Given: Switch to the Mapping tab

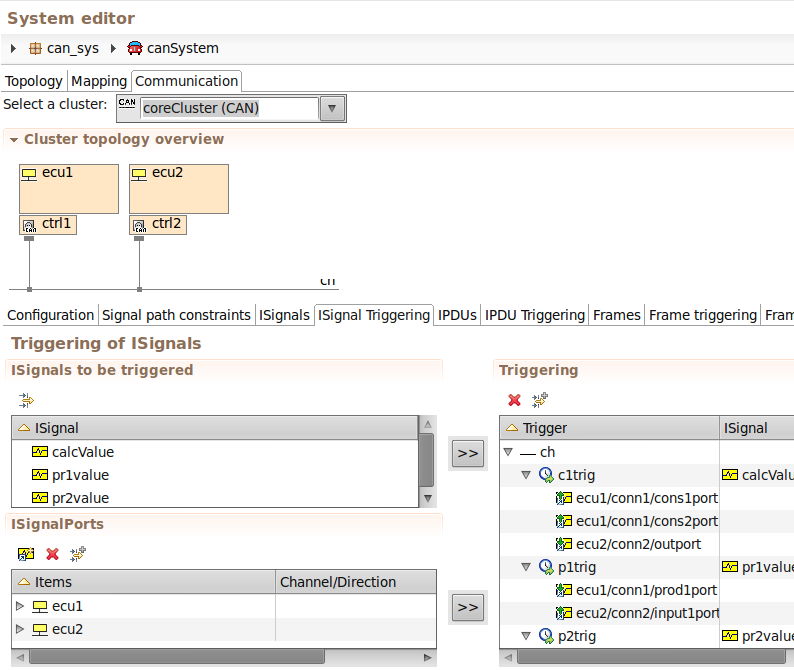Looking at the screenshot, I should [x=99, y=81].
